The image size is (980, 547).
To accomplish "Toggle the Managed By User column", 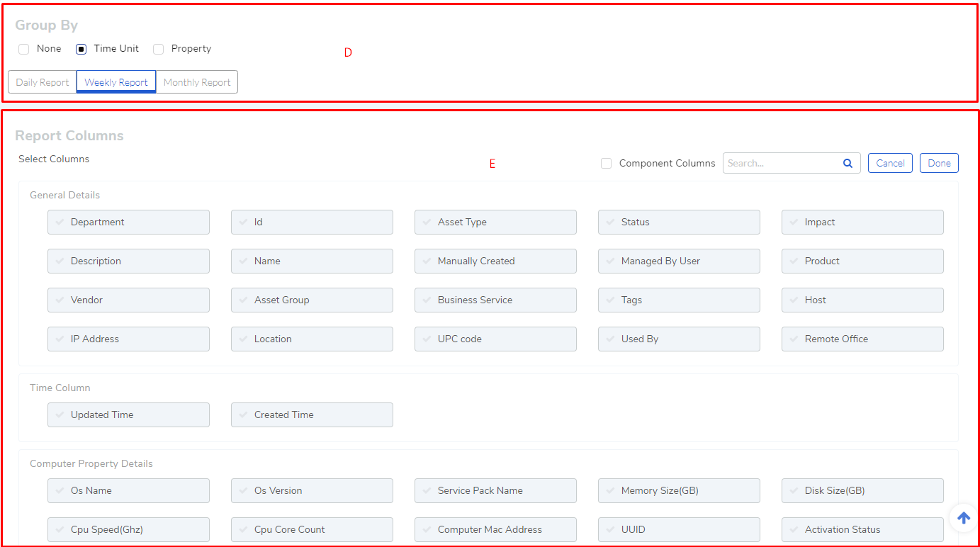I will (679, 261).
